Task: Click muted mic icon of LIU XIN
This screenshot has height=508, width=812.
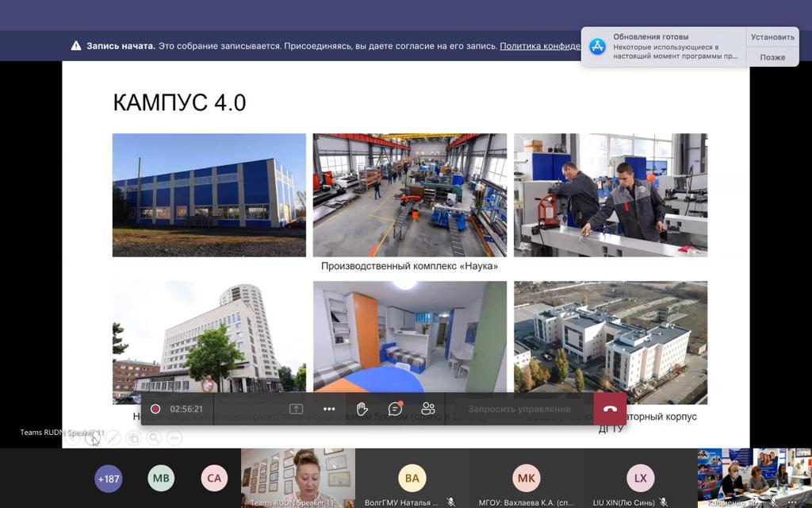Action: coord(664,502)
